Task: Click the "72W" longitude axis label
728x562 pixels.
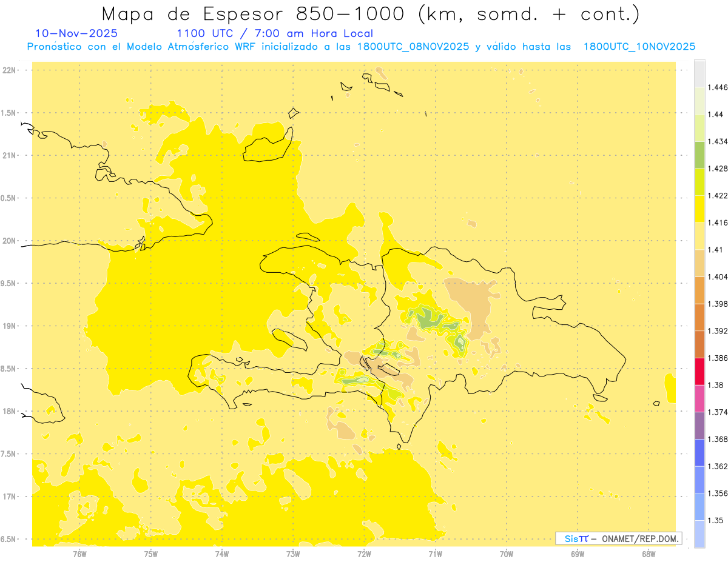Action: (364, 554)
